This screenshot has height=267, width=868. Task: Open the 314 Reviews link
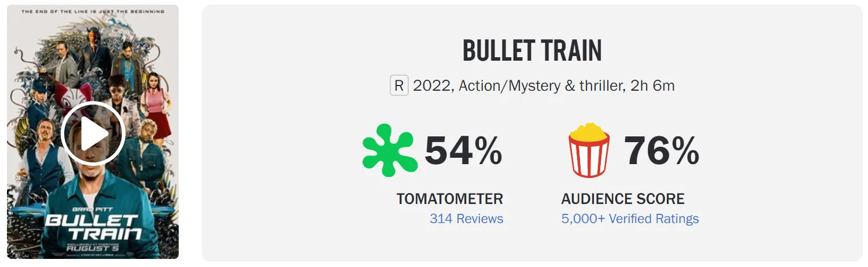tap(466, 218)
